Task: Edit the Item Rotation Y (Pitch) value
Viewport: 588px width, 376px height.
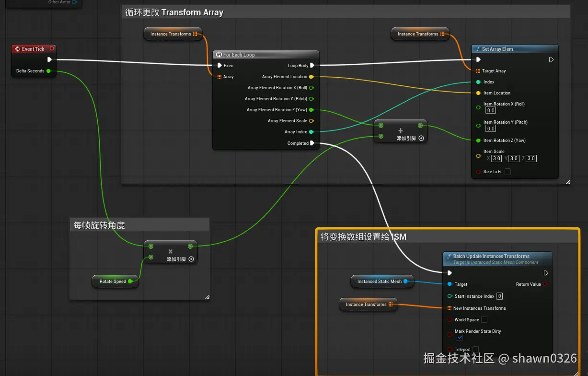Action: 491,129
